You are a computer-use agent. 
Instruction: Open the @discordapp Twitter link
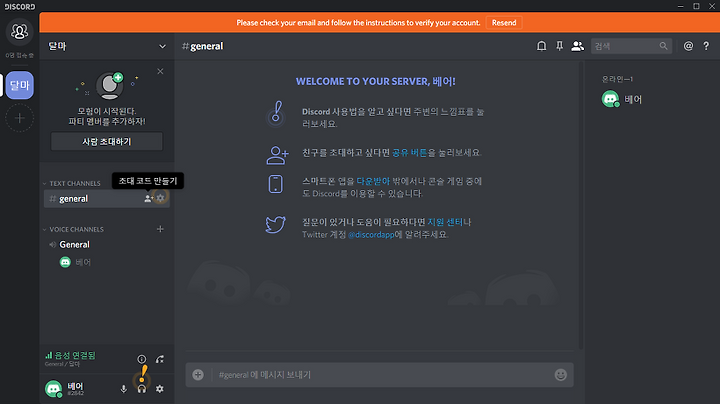point(371,235)
